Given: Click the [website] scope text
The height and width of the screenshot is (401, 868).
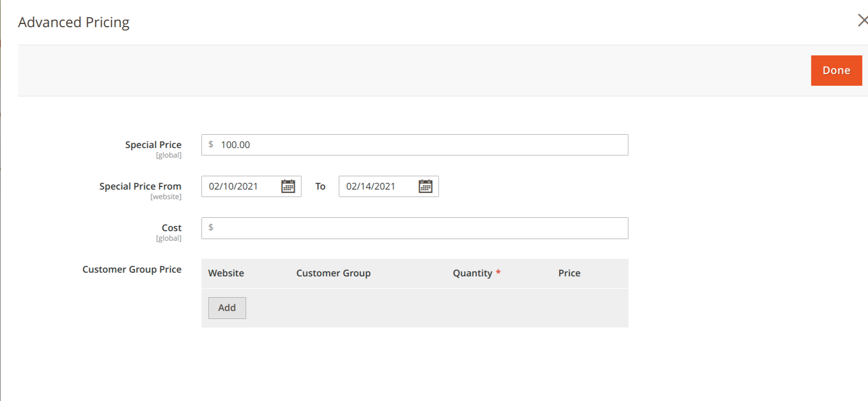Looking at the screenshot, I should pos(166,197).
